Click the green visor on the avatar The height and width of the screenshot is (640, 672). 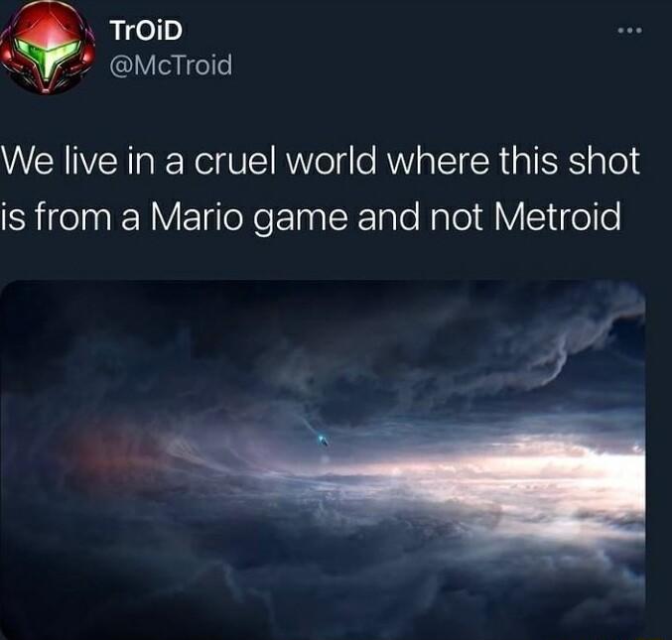[49, 53]
